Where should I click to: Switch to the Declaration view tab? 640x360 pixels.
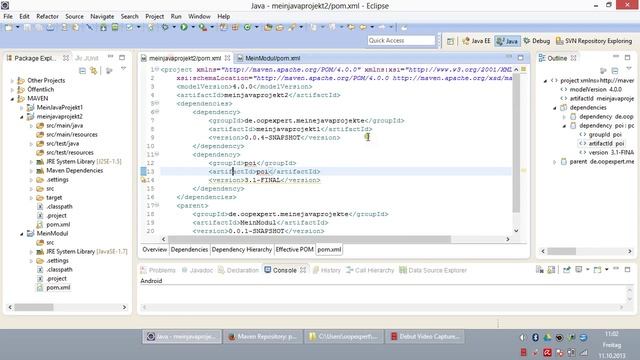click(x=238, y=270)
